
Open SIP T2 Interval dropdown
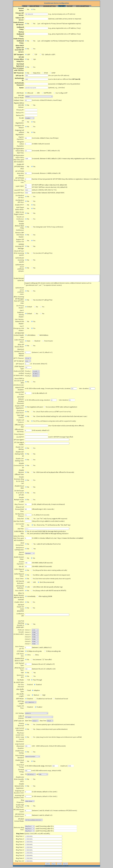coord(28,361)
